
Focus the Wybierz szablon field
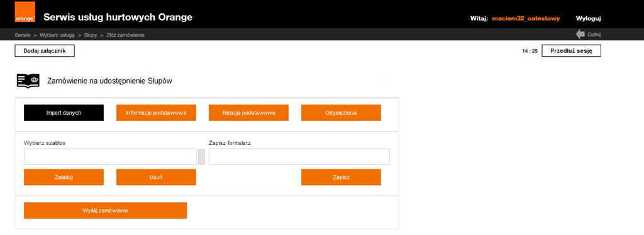click(x=110, y=157)
